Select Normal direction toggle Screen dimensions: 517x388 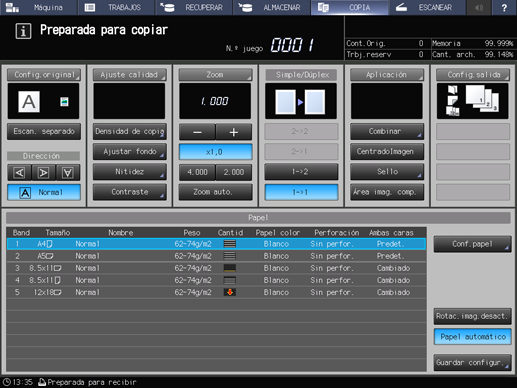coord(44,192)
